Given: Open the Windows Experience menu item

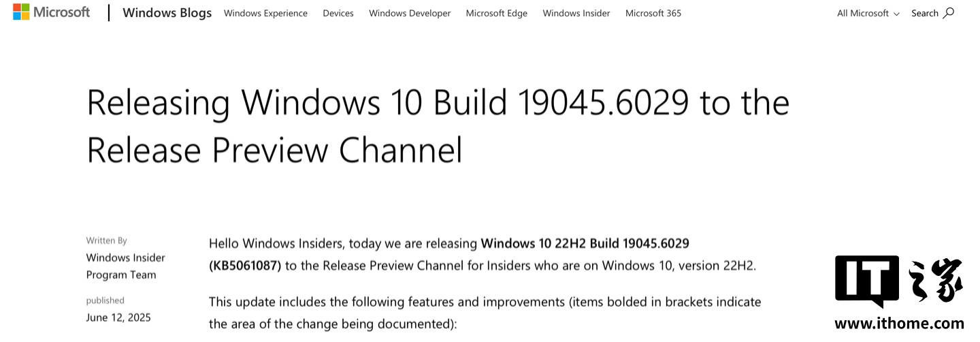Looking at the screenshot, I should (265, 13).
